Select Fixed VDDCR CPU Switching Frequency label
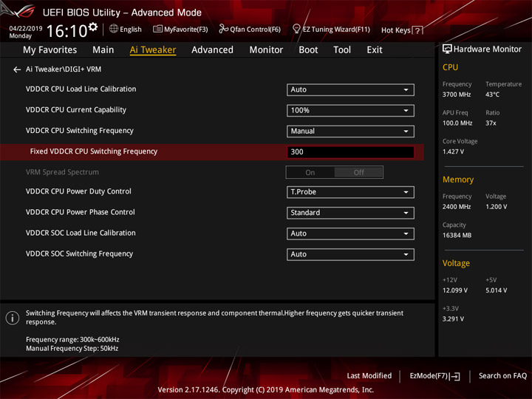This screenshot has width=532, height=399. click(x=94, y=151)
